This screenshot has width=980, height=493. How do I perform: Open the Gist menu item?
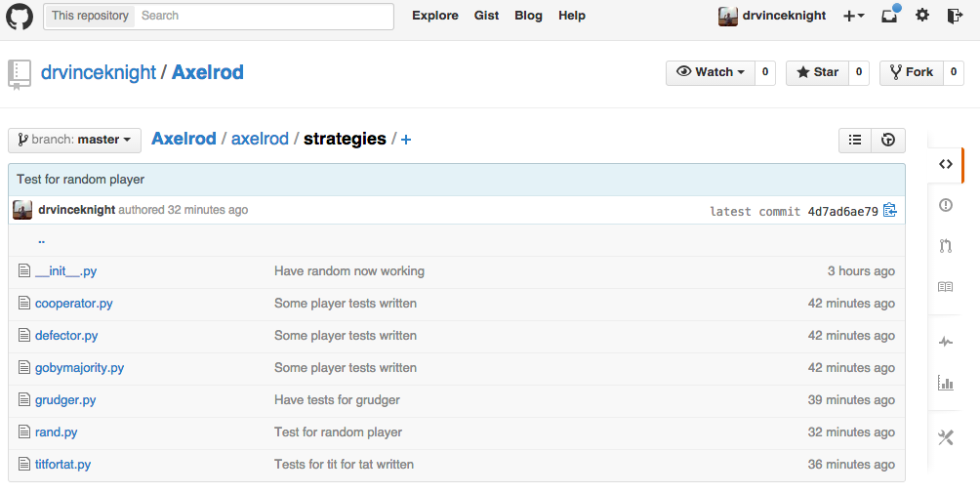pyautogui.click(x=486, y=16)
